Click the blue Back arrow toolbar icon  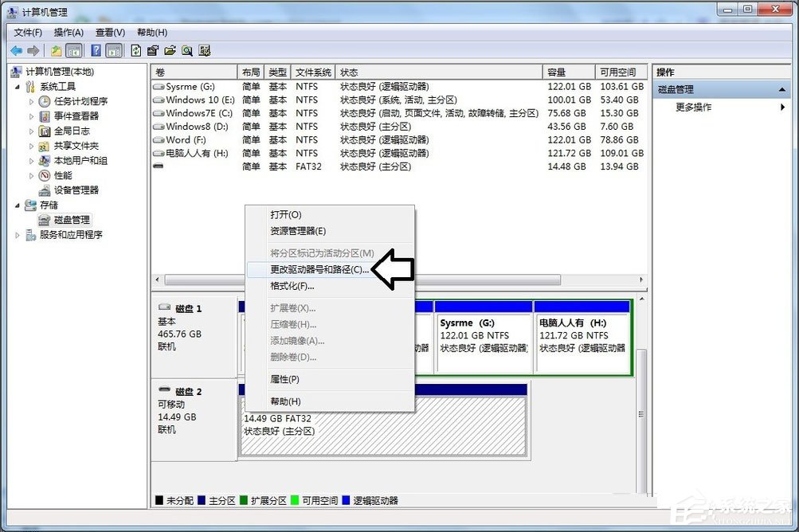click(x=16, y=49)
